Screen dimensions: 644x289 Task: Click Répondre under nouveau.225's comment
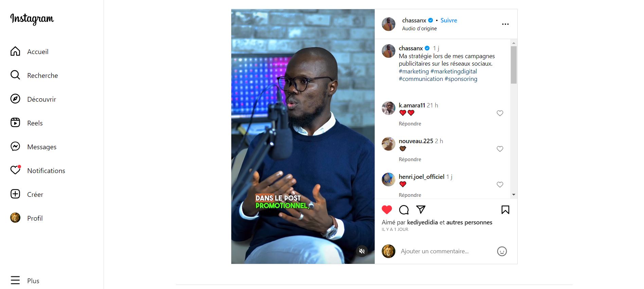pos(410,159)
